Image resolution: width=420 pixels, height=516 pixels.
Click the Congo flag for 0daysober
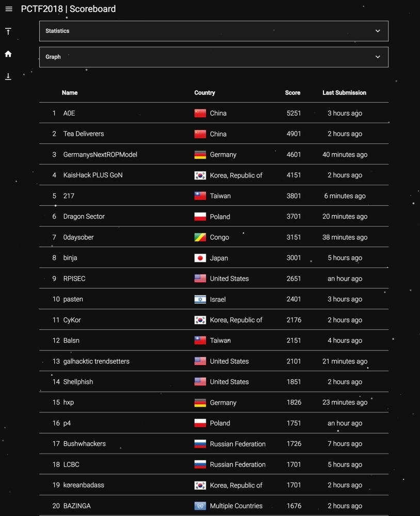point(200,237)
